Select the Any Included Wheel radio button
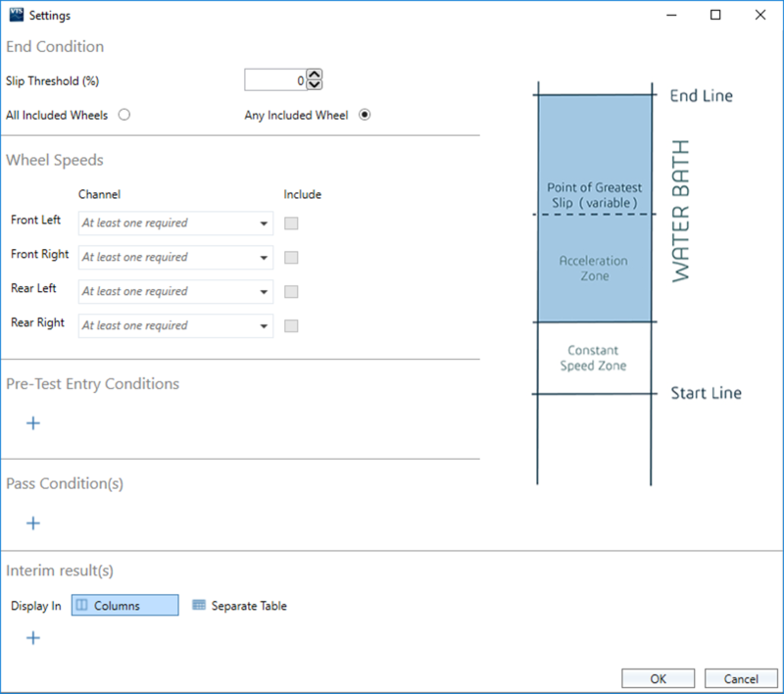The width and height of the screenshot is (784, 694). point(365,115)
